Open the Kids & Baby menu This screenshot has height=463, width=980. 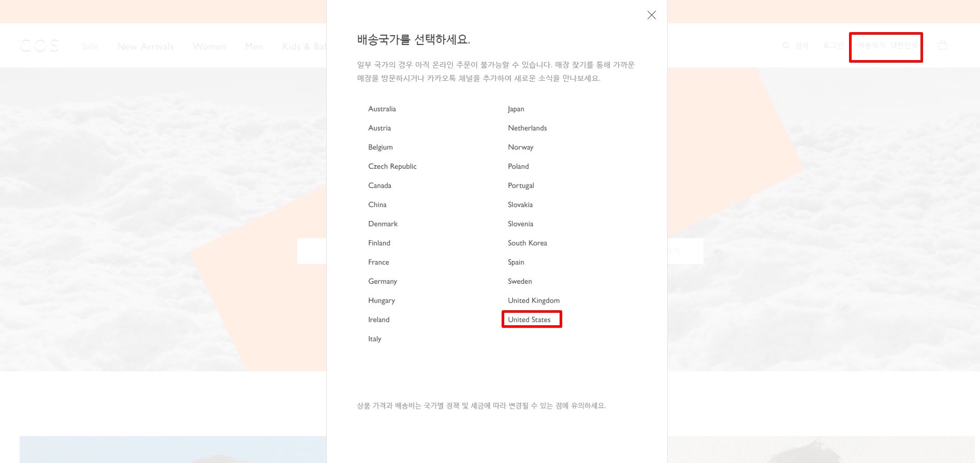pyautogui.click(x=304, y=47)
